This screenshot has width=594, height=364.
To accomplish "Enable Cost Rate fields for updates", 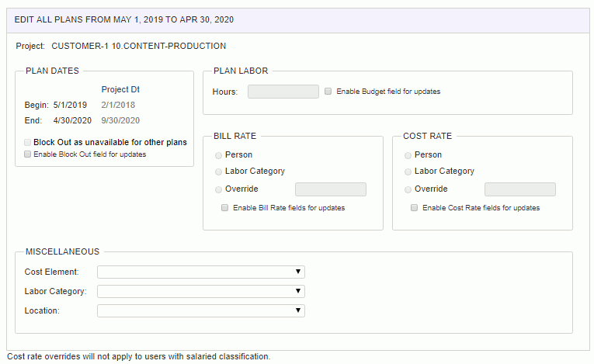I will point(414,207).
